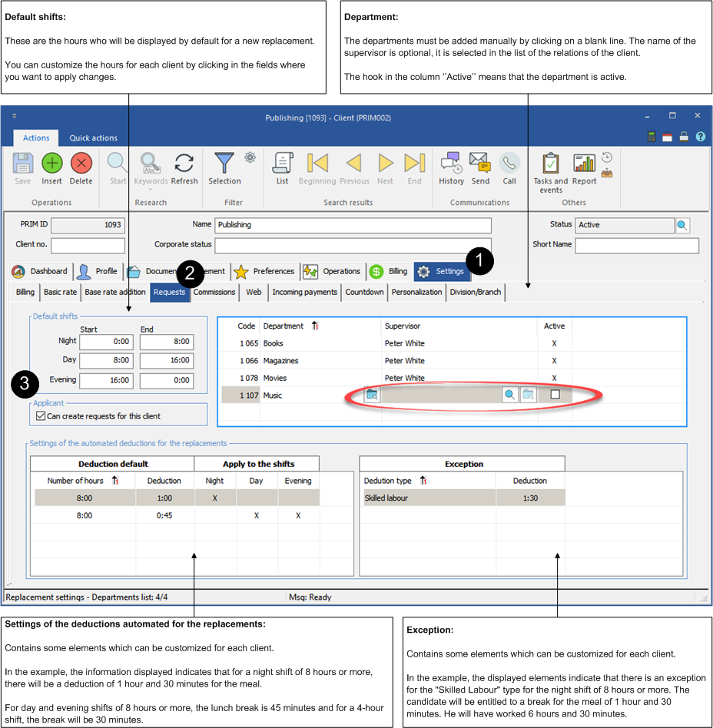Viewport: 713px width, 728px height.
Task: Switch to the Actions ribbon tab
Action: (36, 138)
